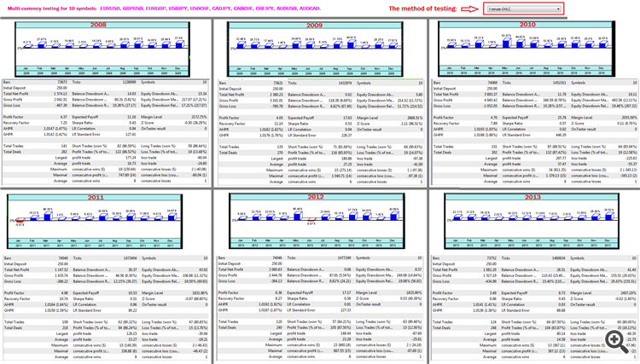The width and height of the screenshot is (640, 364).
Task: Click the 'Multi-currency testing for 10 symbols' heading
Action: tap(52, 9)
